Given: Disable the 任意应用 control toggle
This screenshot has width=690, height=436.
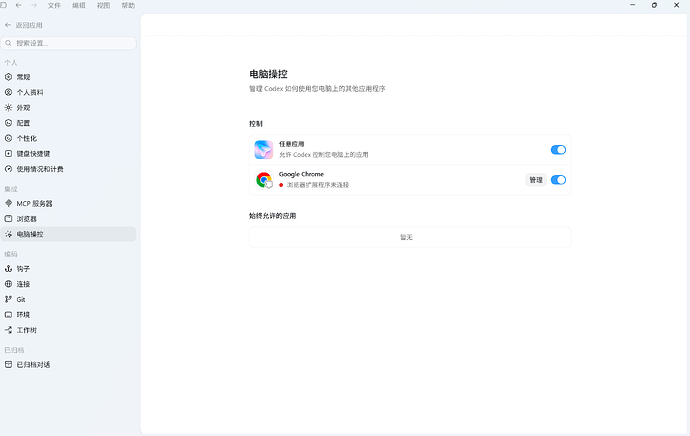Looking at the screenshot, I should (x=558, y=150).
